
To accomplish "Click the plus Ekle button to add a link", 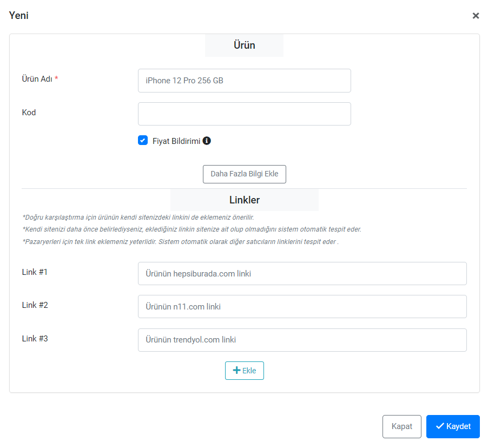I will [x=245, y=371].
